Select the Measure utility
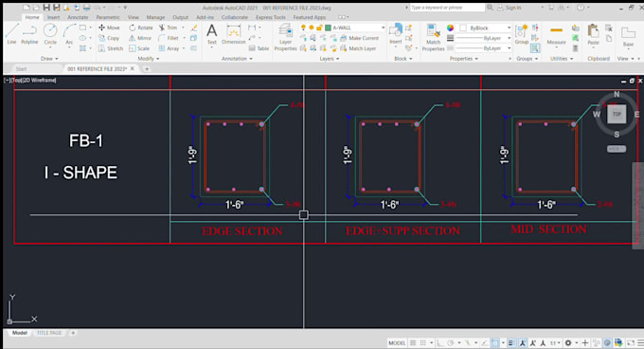The width and height of the screenshot is (644, 349). [x=556, y=34]
